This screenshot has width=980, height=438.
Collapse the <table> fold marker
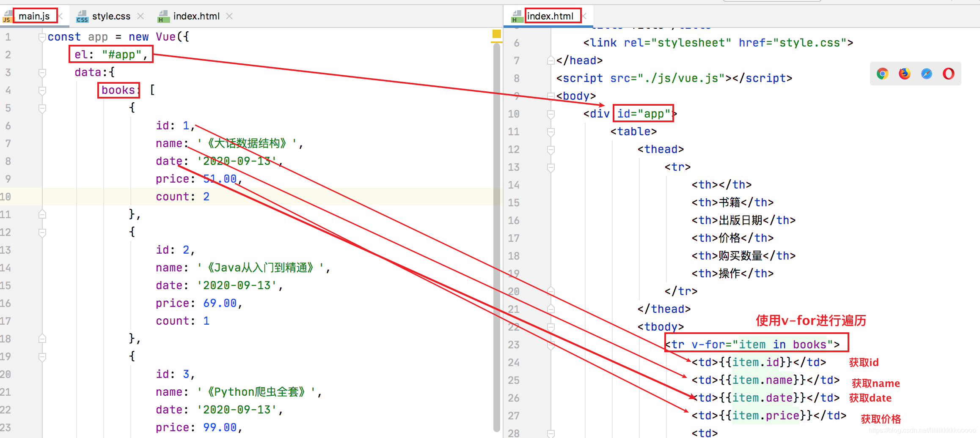[x=551, y=132]
